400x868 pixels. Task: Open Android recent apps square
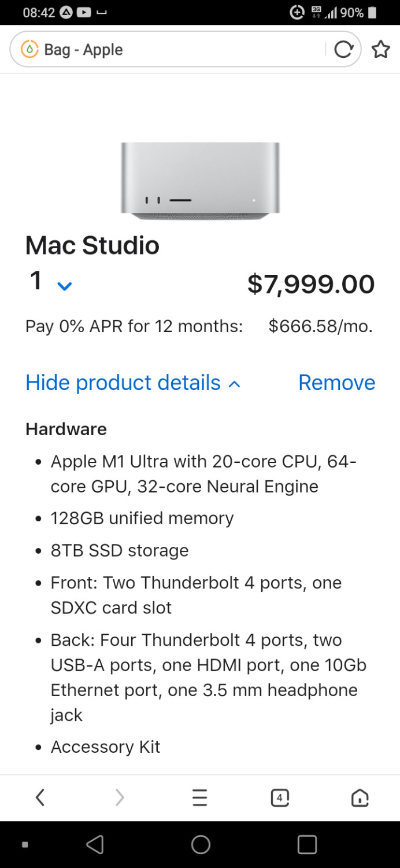[307, 845]
